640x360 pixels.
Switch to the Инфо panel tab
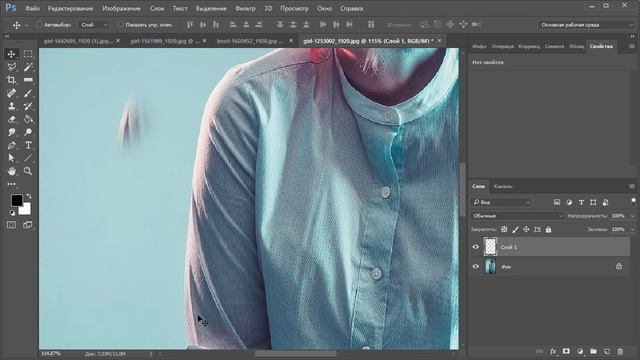point(479,46)
